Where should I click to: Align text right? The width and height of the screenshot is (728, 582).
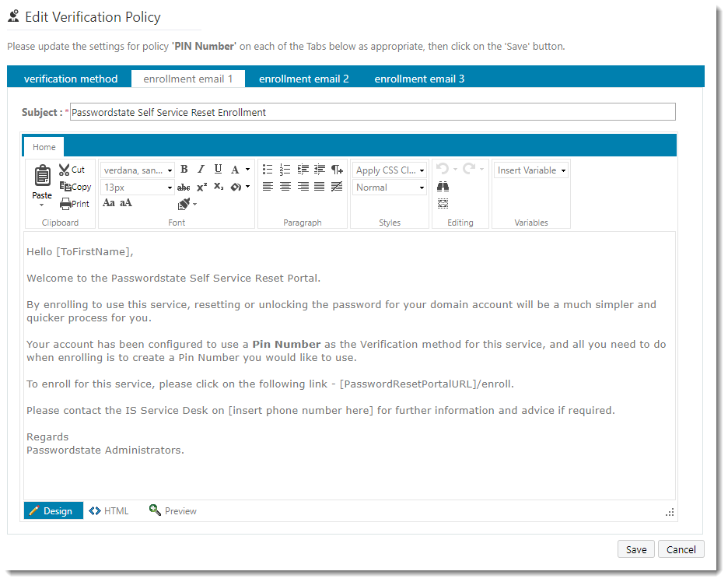click(303, 187)
